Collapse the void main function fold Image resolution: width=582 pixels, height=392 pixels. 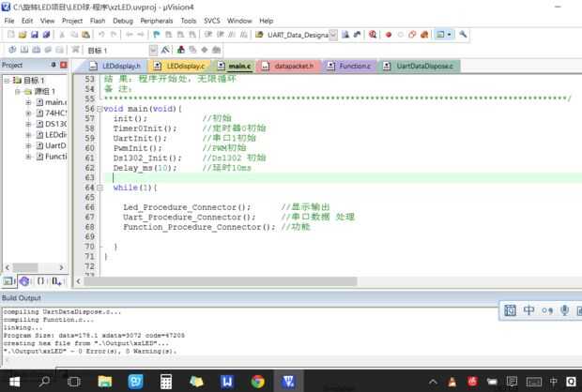[100, 109]
